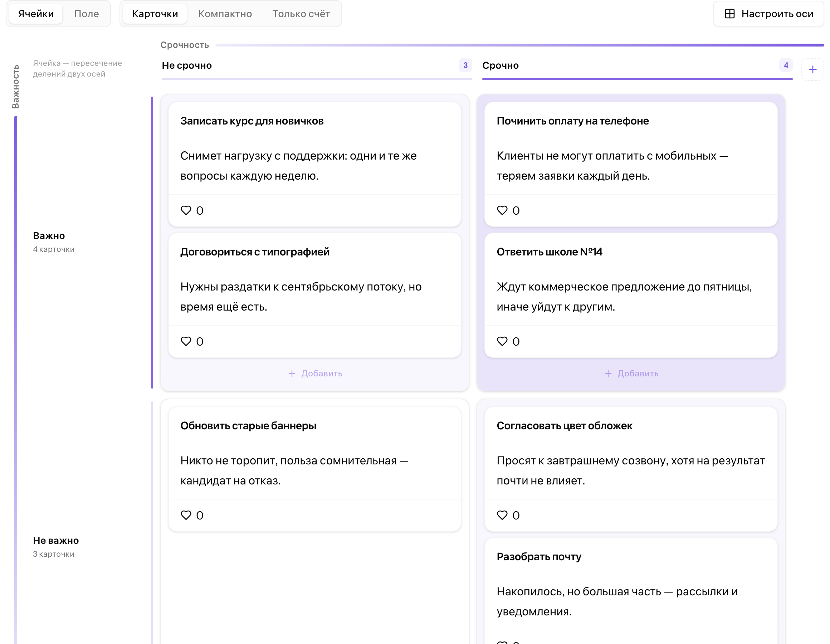Switch to the Поле view
The image size is (830, 644).
[x=86, y=14]
